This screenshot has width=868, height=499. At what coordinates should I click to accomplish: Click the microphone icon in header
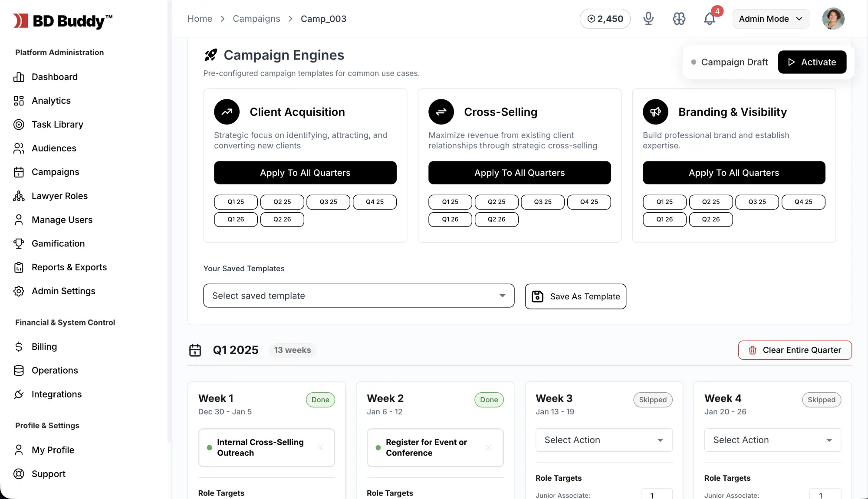click(648, 19)
